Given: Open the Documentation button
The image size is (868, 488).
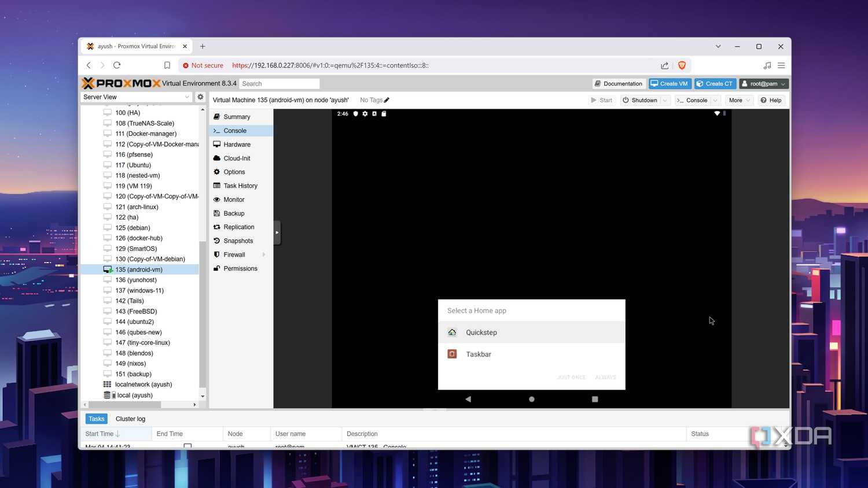Looking at the screenshot, I should 619,84.
